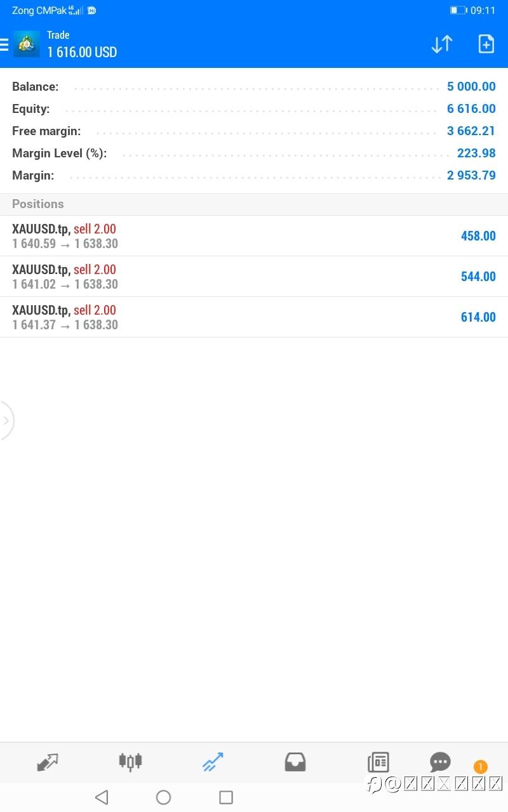Select XAUUSD.tp position opened at 1 640.59
Image resolution: width=508 pixels, height=812 pixels.
click(254, 236)
